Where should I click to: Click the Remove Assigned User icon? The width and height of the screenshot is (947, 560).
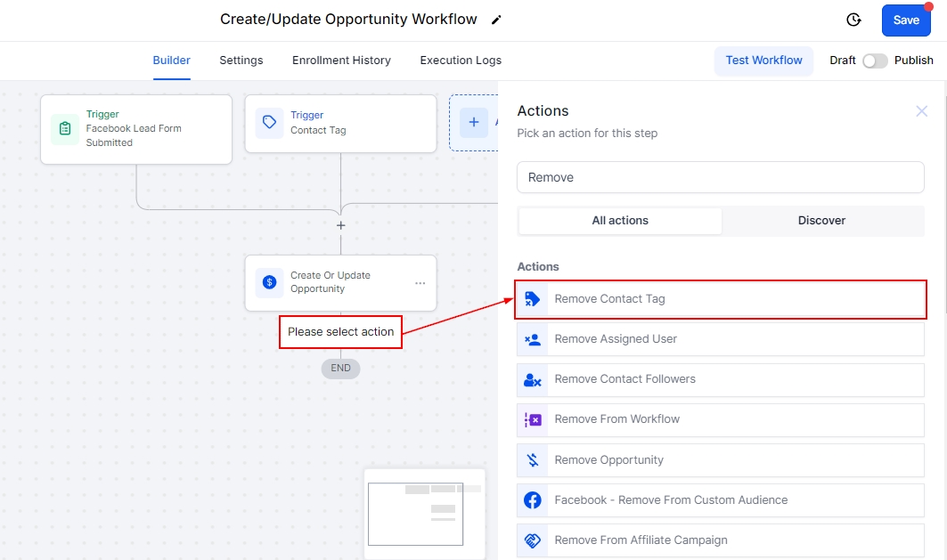533,339
